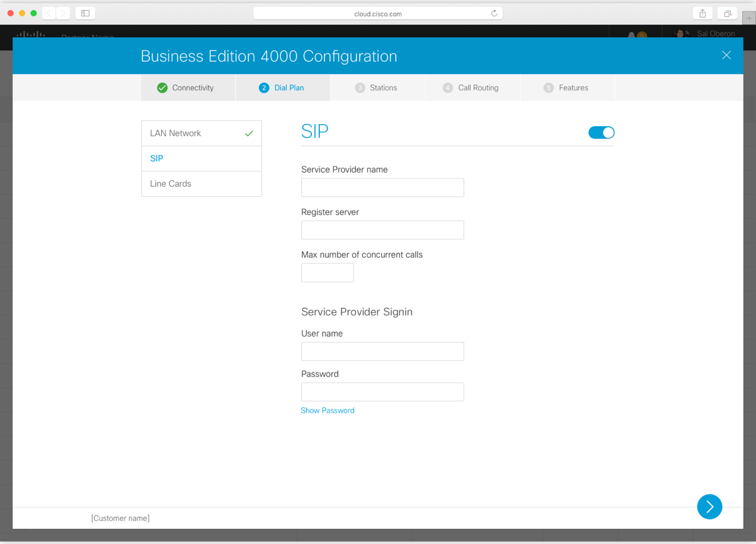Viewport: 756px width, 544px height.
Task: Click the green Connectivity completed checkmark icon
Action: tap(162, 88)
